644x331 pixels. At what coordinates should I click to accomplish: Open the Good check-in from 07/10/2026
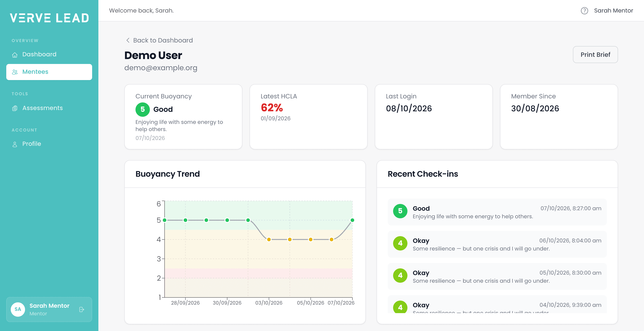497,212
